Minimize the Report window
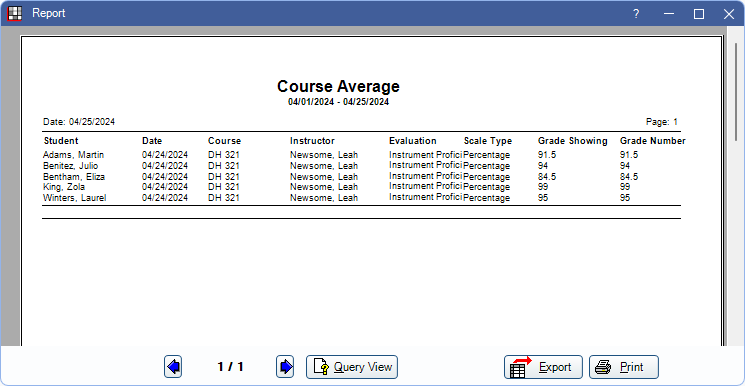This screenshot has width=745, height=386. coord(669,14)
